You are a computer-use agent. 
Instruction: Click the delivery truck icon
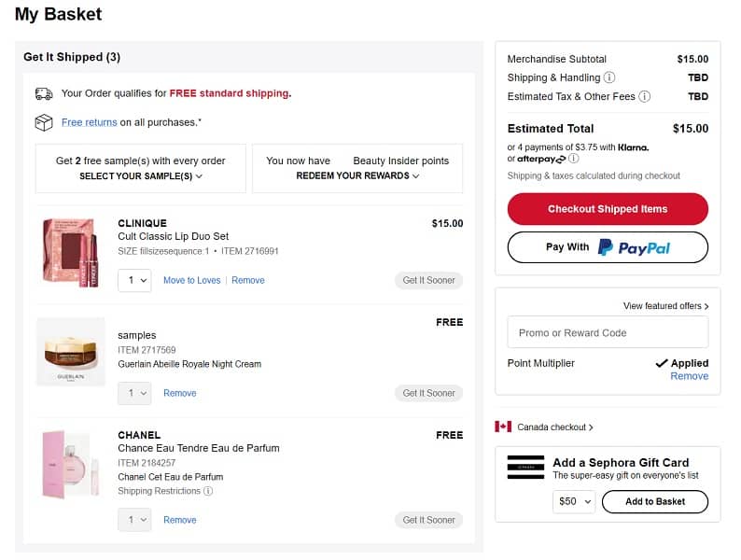pos(44,93)
